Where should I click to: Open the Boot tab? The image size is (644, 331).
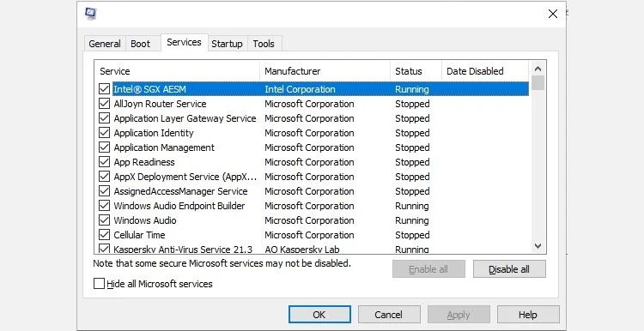(141, 44)
